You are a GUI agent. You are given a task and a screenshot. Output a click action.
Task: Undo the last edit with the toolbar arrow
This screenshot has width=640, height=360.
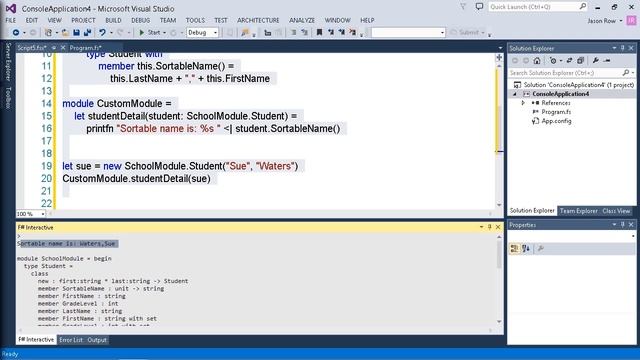pos(102,32)
